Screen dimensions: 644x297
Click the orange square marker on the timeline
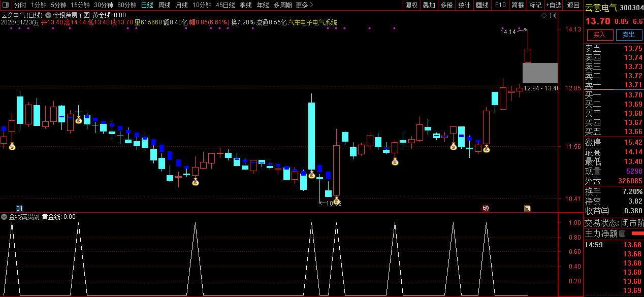point(527,208)
